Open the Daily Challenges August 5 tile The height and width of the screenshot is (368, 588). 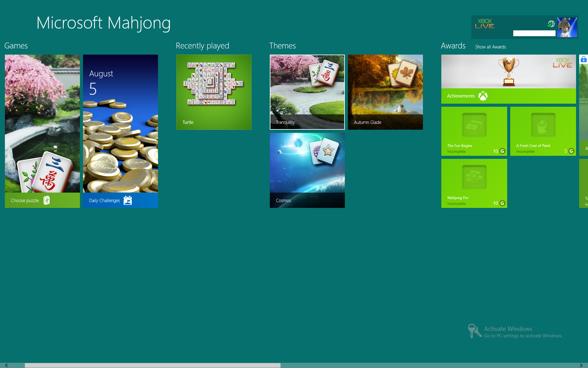click(x=120, y=131)
